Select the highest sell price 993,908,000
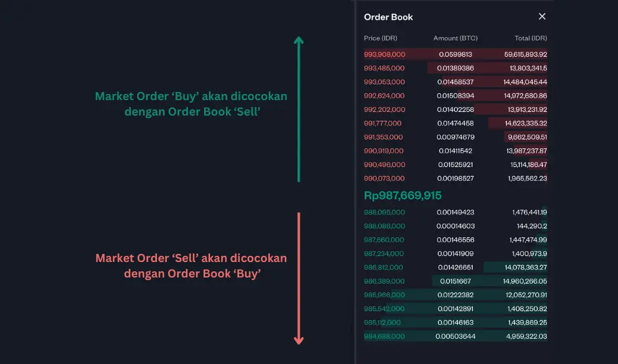This screenshot has height=364, width=618. tap(384, 54)
